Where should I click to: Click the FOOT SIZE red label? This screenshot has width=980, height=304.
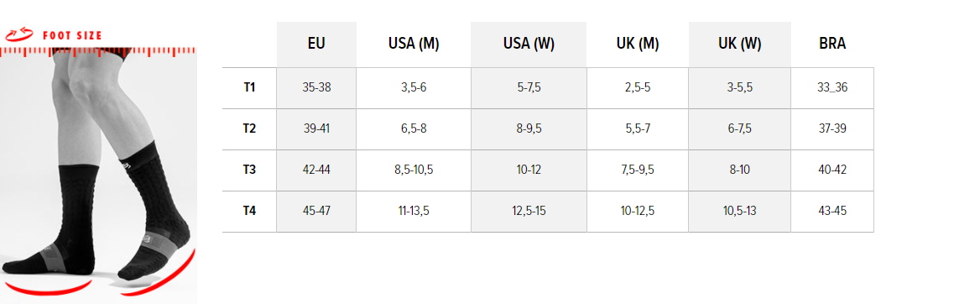pos(72,36)
